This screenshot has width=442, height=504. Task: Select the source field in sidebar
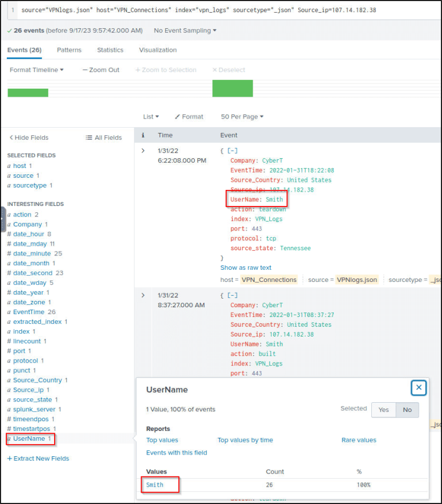[x=23, y=176]
